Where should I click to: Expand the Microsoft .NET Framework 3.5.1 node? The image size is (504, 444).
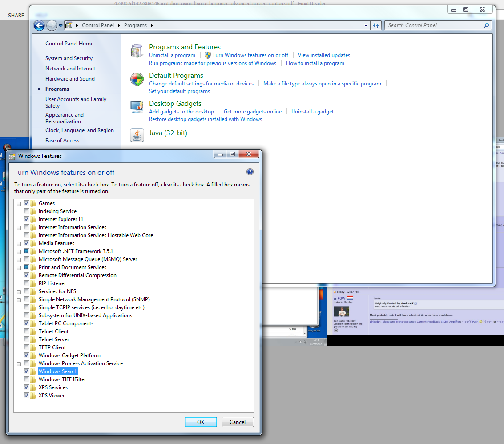19,252
